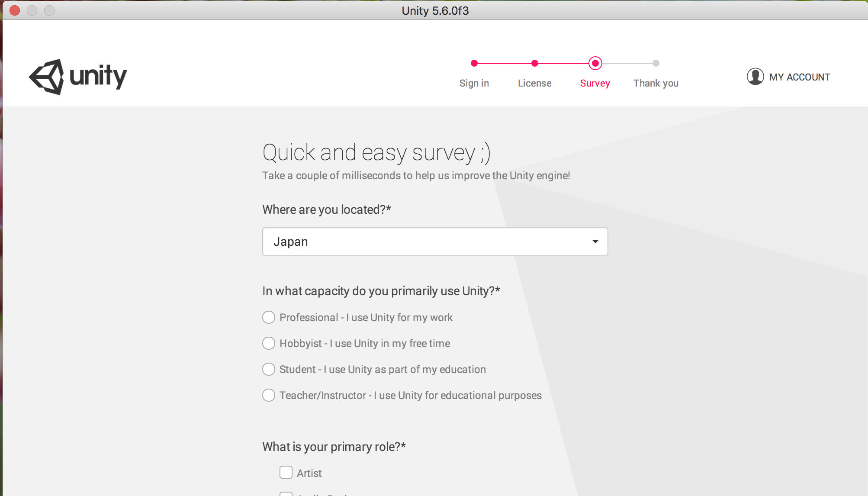Click the Artist label text
868x496 pixels.
(x=309, y=473)
